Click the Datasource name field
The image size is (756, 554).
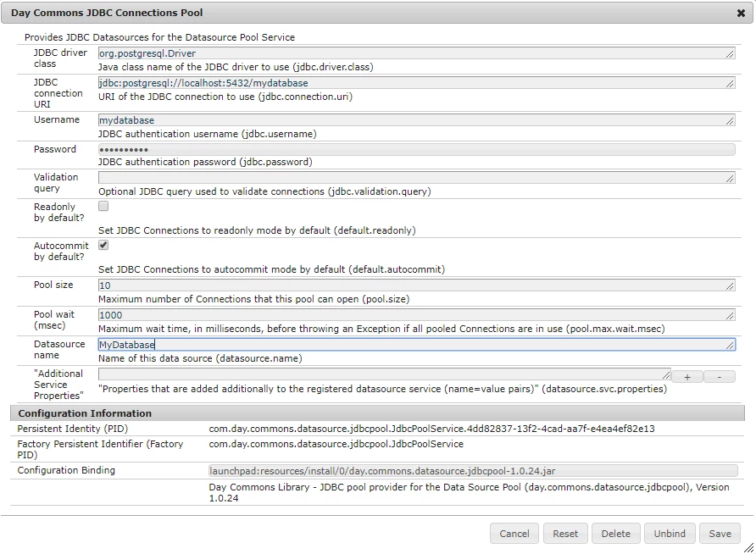417,345
